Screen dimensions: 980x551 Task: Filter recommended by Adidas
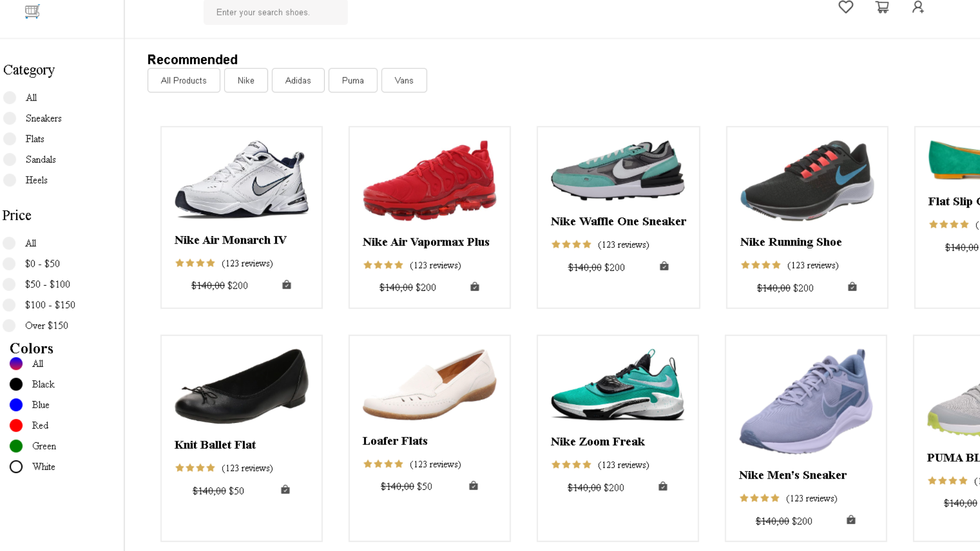(298, 81)
